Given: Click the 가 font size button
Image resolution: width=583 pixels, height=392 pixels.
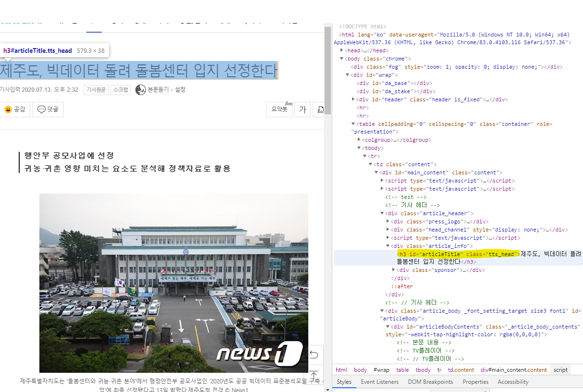Looking at the screenshot, I should pos(303,110).
